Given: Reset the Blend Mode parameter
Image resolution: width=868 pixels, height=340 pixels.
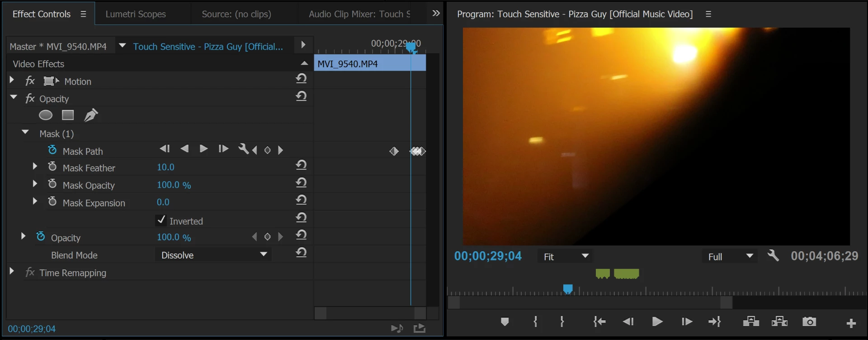Looking at the screenshot, I should click(x=302, y=252).
